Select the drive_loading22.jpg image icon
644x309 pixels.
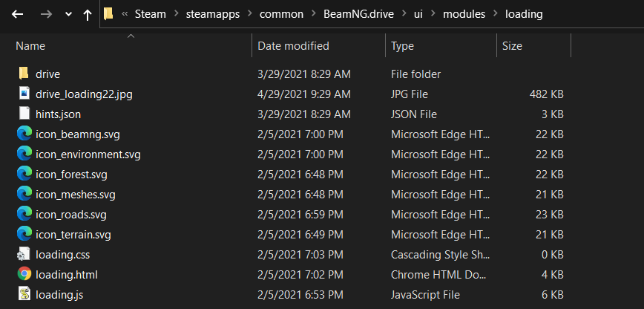pos(24,94)
